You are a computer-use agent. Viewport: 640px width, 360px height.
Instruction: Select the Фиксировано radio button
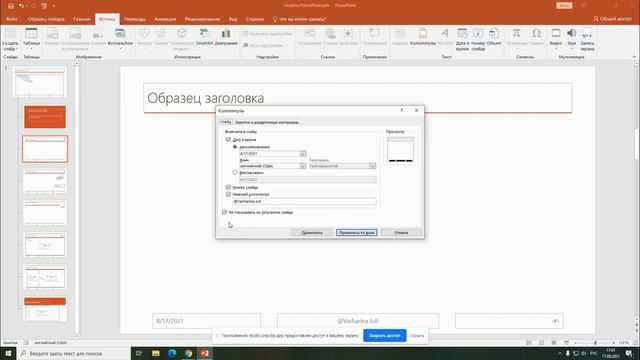click(x=235, y=173)
